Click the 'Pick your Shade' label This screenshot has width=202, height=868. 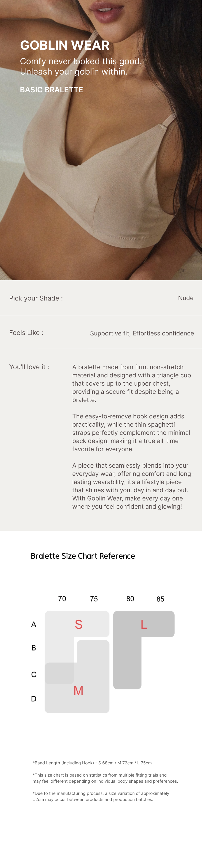36,298
